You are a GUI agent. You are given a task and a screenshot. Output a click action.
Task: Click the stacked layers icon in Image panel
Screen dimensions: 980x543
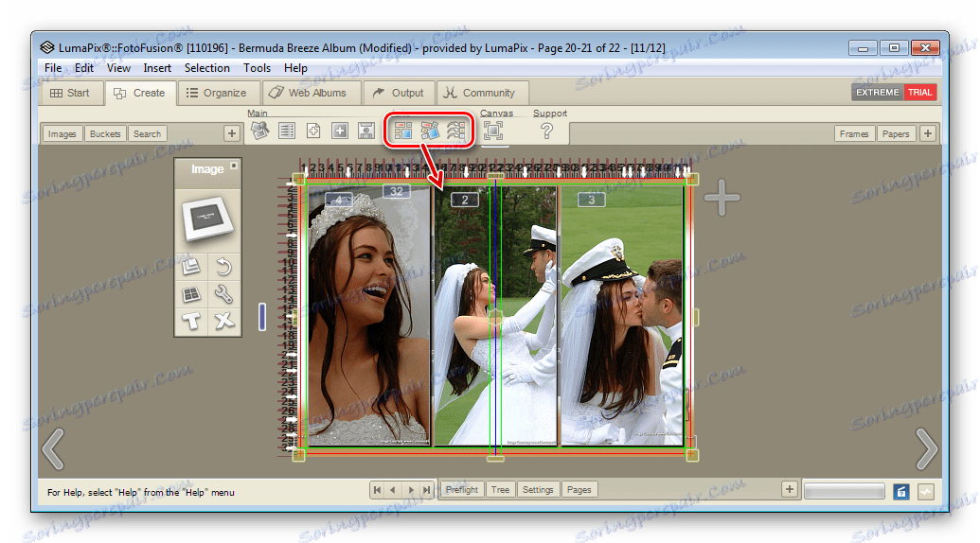point(192,268)
